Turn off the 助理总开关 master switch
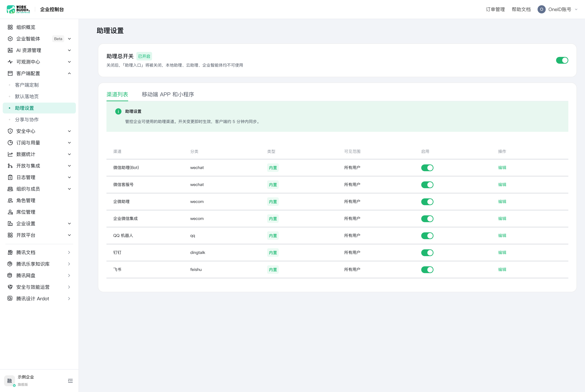This screenshot has height=392, width=585. point(562,60)
